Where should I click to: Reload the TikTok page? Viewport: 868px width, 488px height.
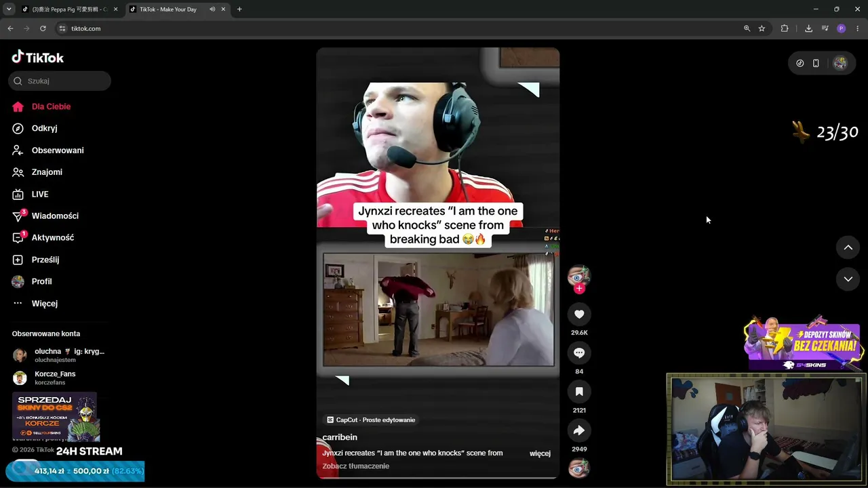pos(43,28)
